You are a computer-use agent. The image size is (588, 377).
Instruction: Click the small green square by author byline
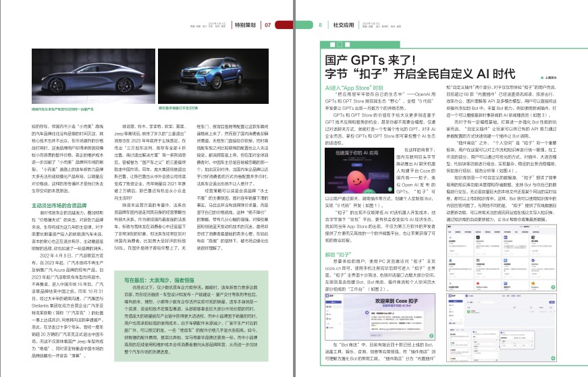[x=542, y=78]
